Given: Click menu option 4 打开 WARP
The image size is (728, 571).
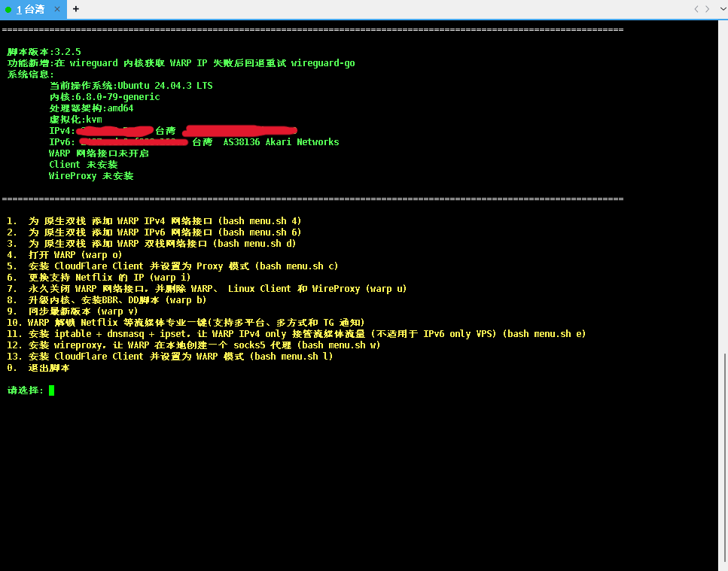Looking at the screenshot, I should (65, 254).
